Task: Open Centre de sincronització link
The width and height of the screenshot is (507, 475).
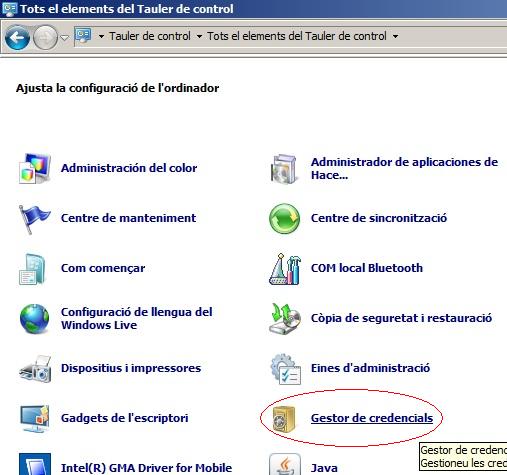Action: pyautogui.click(x=379, y=218)
